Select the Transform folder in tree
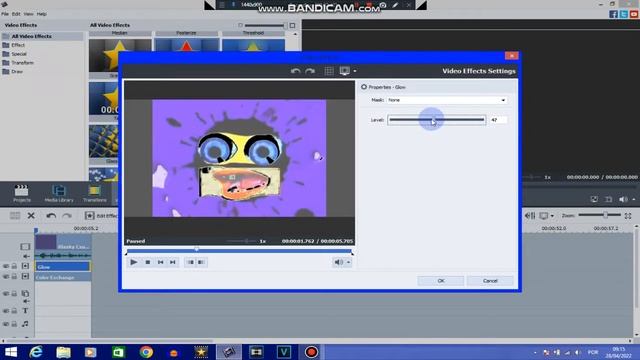The image size is (640, 360). click(22, 63)
